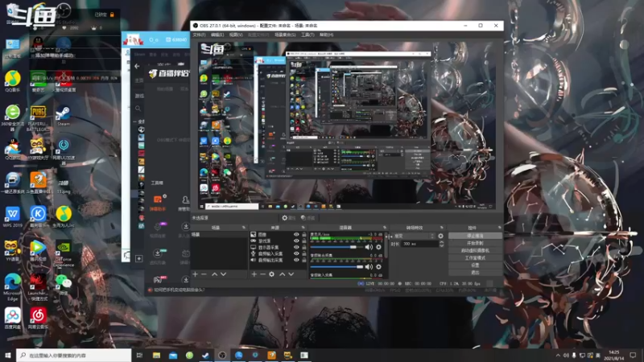Open Baidu Netdisk desktop shortcut
Viewport: 644px width, 362px height.
point(13,319)
